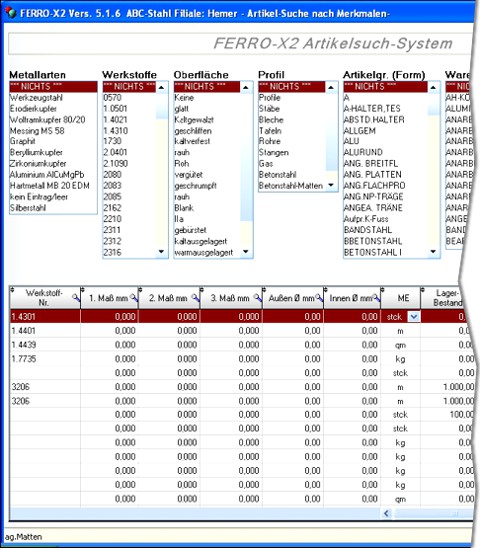Click left arrow of table horizontal scrollbar
480x548 pixels.
pos(386,513)
